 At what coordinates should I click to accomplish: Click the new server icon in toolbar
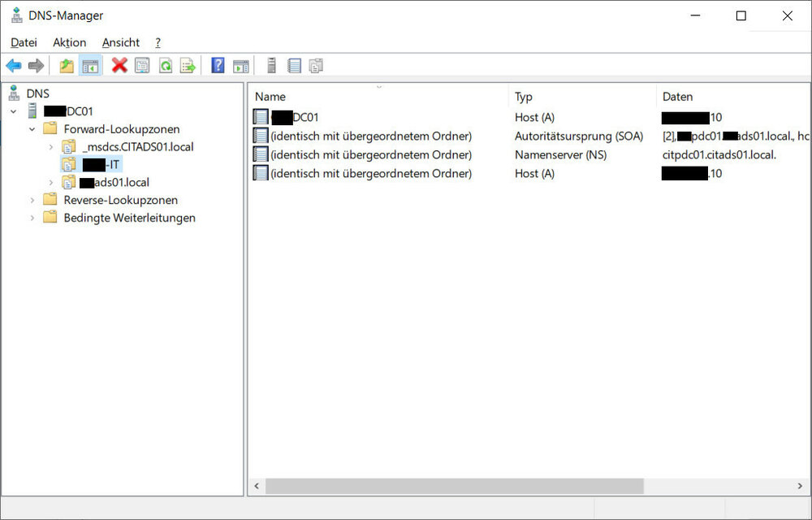pos(271,66)
